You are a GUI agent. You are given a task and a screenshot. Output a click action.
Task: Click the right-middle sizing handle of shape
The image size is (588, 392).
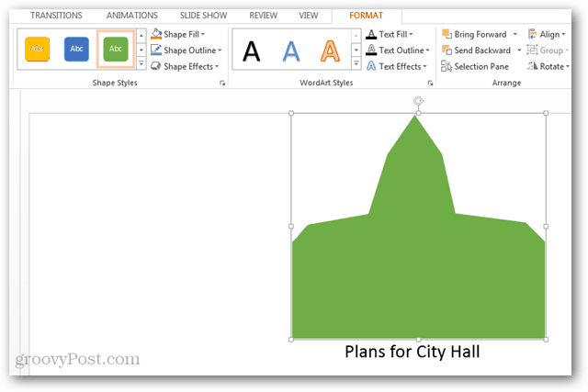point(546,227)
